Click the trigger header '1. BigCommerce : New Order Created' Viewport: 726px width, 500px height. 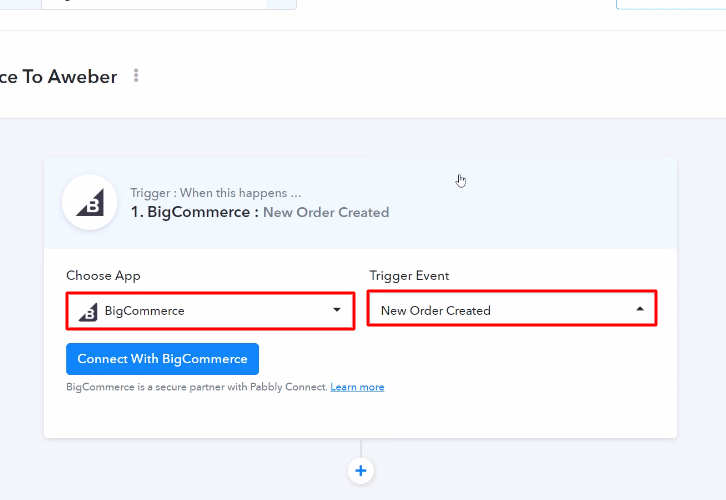pyautogui.click(x=260, y=212)
